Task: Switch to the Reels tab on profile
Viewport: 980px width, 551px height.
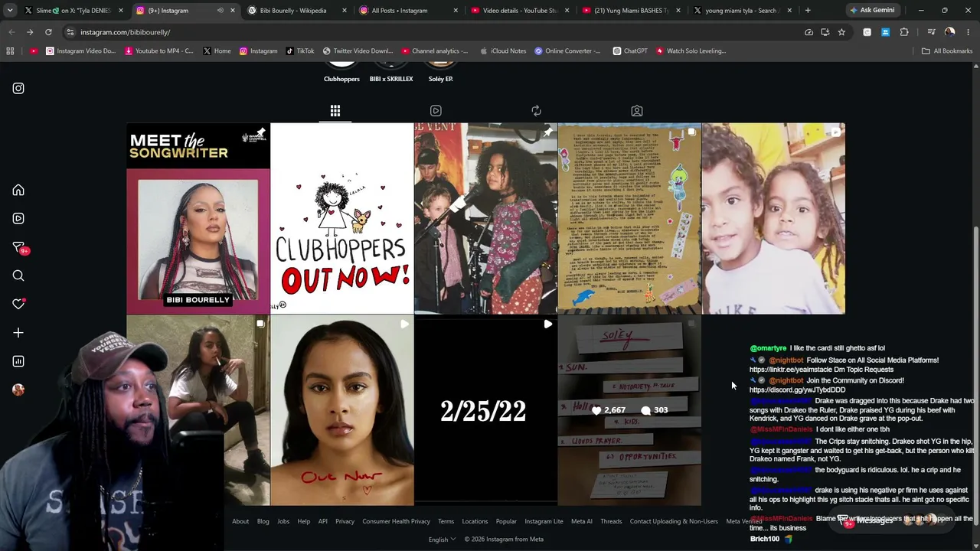Action: coord(436,111)
